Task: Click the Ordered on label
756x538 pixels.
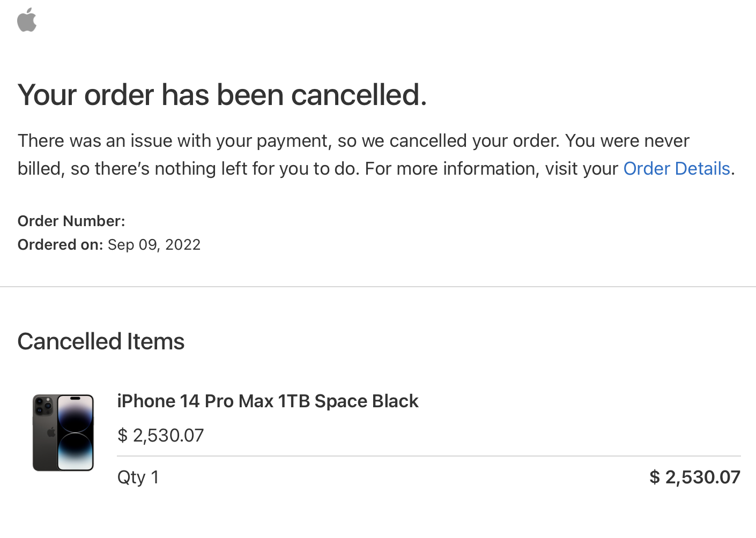Action: point(60,245)
